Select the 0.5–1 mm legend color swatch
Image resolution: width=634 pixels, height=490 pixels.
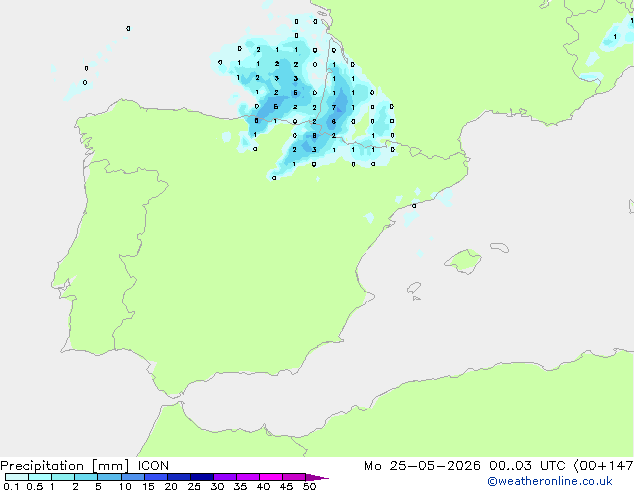pyautogui.click(x=40, y=477)
